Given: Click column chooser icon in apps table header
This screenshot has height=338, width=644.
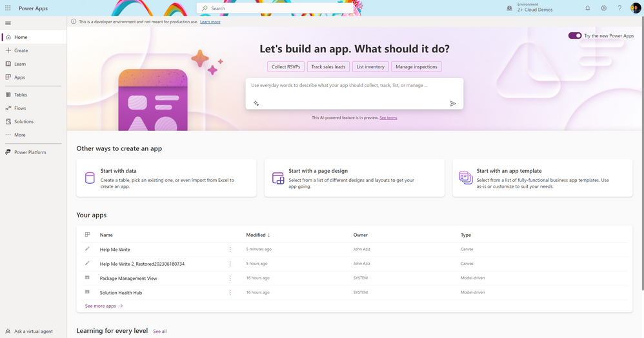Looking at the screenshot, I should (x=87, y=235).
